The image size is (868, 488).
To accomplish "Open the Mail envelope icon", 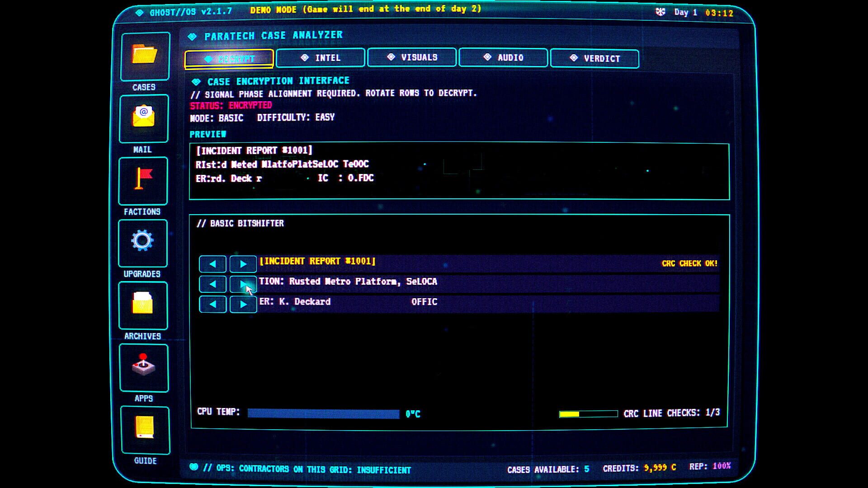I will pyautogui.click(x=144, y=118).
